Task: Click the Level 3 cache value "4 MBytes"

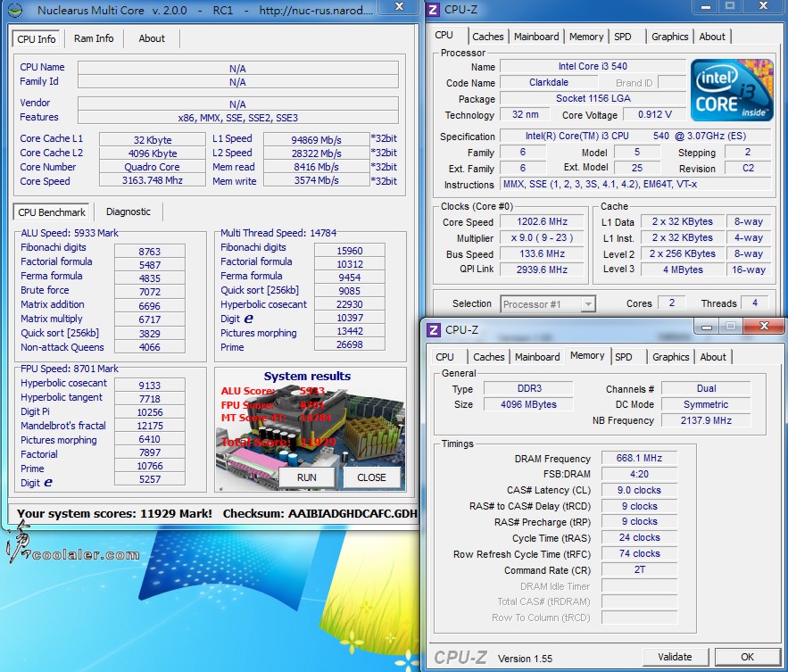Action: (683, 270)
